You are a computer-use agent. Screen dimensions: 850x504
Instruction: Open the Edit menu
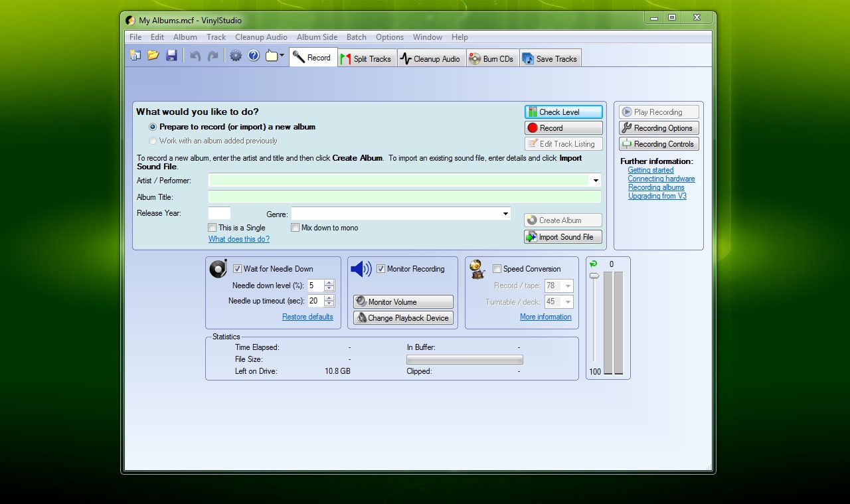click(x=157, y=37)
